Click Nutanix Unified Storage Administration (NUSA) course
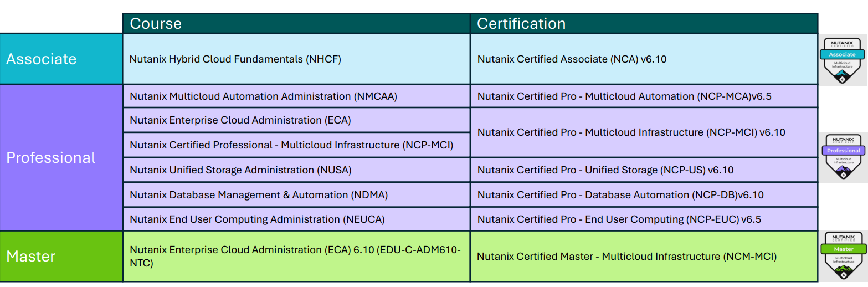This screenshot has height=287, width=868. [x=240, y=170]
